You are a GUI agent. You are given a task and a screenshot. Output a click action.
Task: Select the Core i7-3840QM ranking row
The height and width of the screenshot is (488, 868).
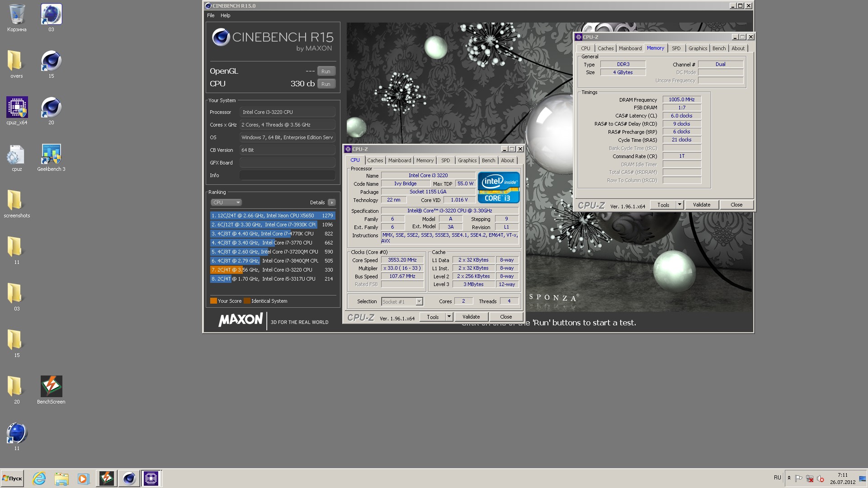pos(273,261)
